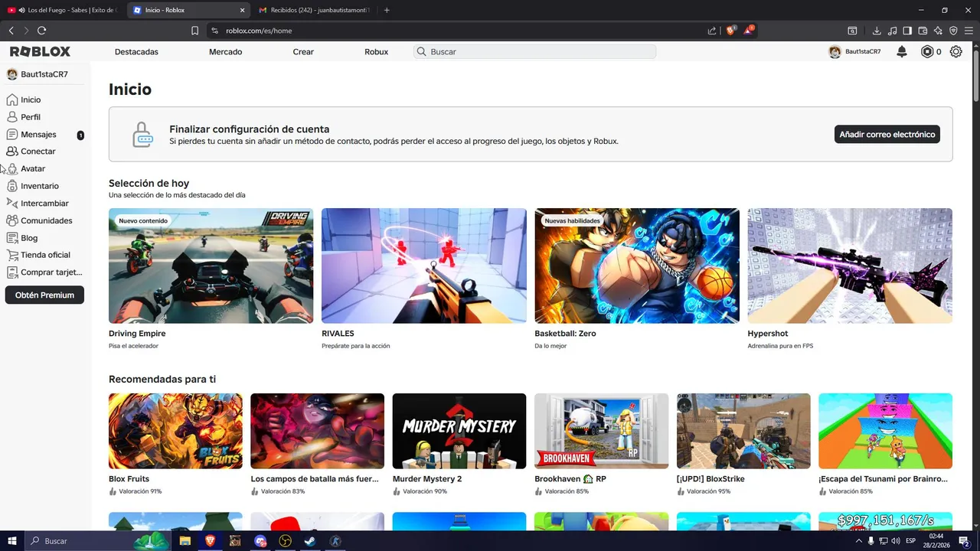
Task: Open the Windows Start menu
Action: point(12,541)
